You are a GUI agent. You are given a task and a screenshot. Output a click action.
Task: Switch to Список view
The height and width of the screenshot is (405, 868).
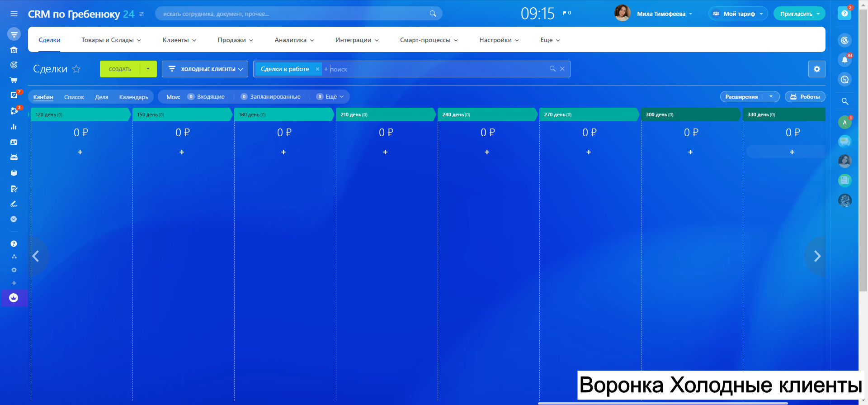point(74,97)
